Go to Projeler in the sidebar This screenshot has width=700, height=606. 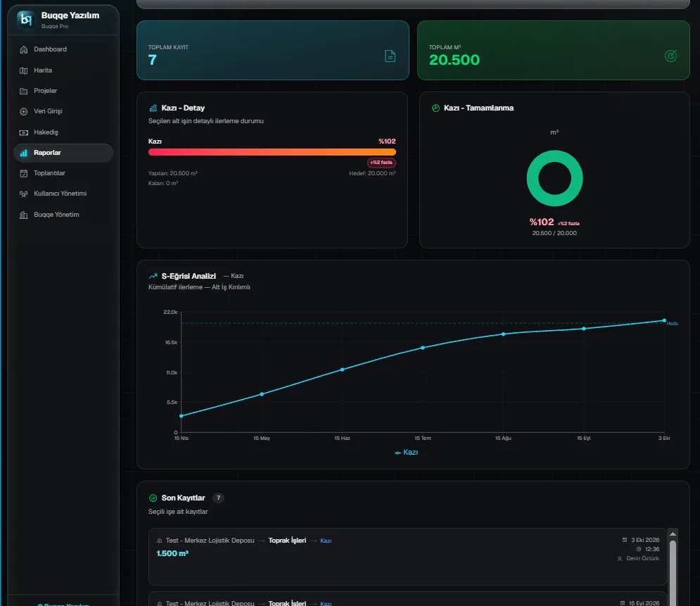[x=63, y=91]
